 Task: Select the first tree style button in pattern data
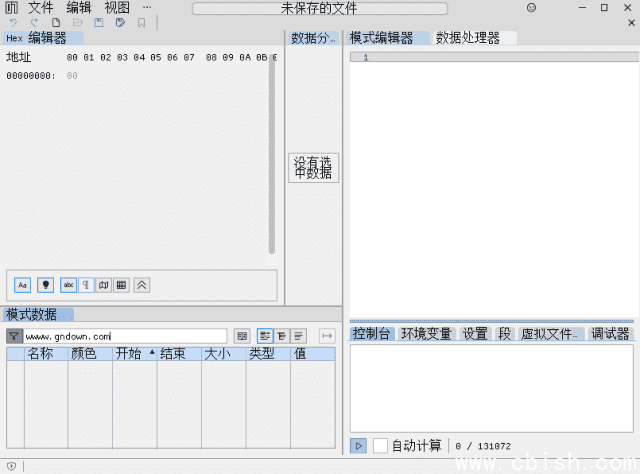coord(265,336)
